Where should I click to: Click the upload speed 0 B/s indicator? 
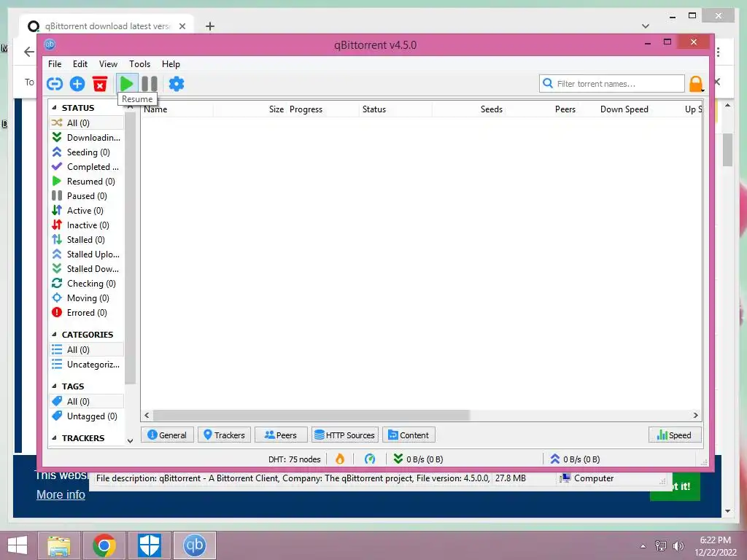coord(575,459)
